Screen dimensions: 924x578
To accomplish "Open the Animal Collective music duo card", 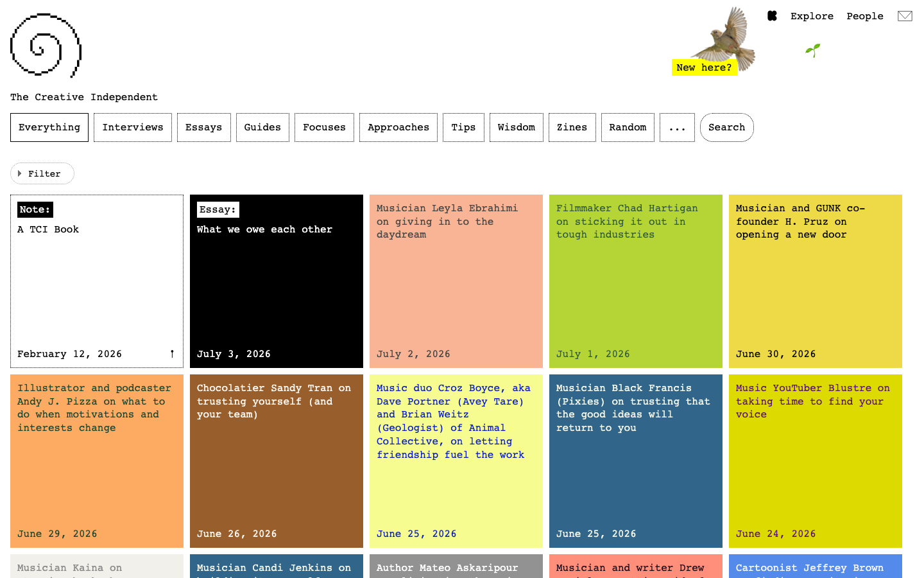I will (x=456, y=461).
